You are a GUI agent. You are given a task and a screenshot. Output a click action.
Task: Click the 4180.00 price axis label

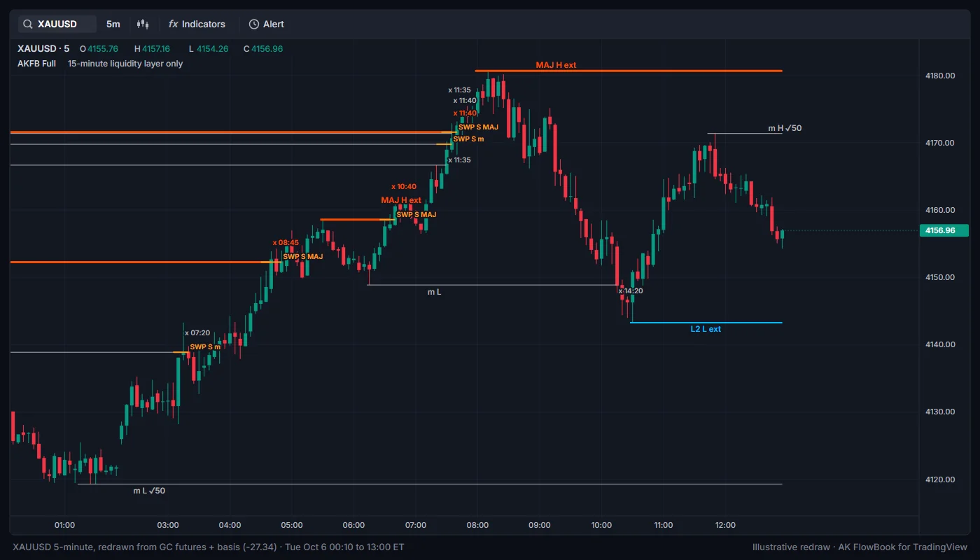click(940, 76)
